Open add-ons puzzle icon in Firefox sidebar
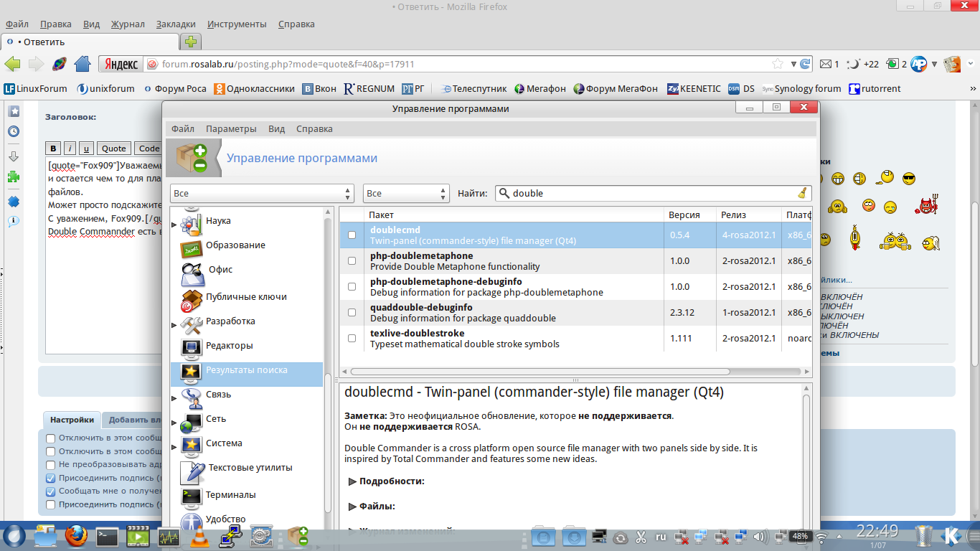980x551 pixels. point(13,176)
